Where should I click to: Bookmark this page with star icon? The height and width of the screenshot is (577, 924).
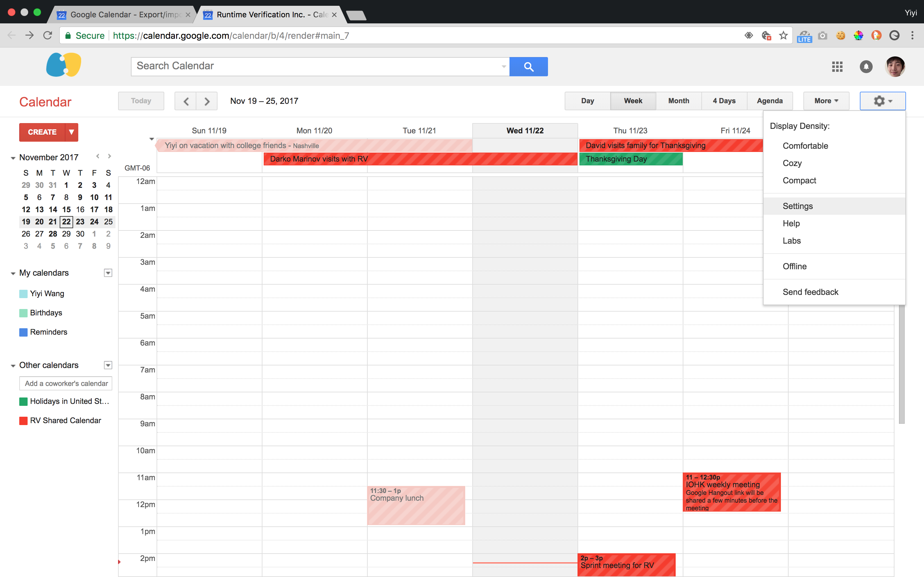tap(783, 36)
